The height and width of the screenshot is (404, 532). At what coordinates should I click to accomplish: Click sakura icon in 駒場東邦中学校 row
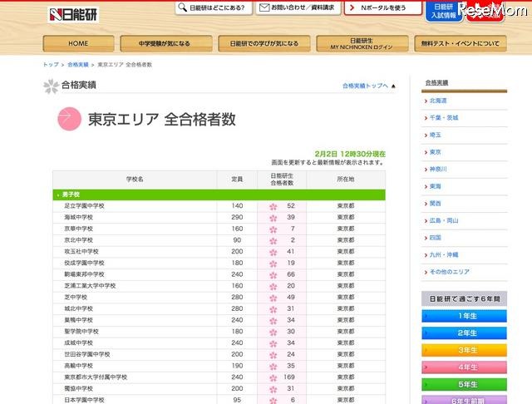[273, 275]
